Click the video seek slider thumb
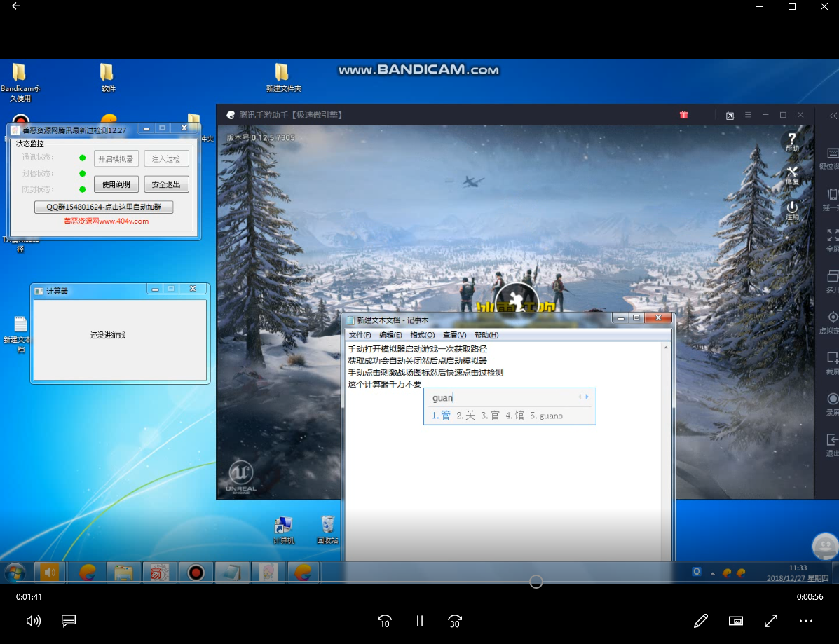Viewport: 839px width, 644px height. 536,582
